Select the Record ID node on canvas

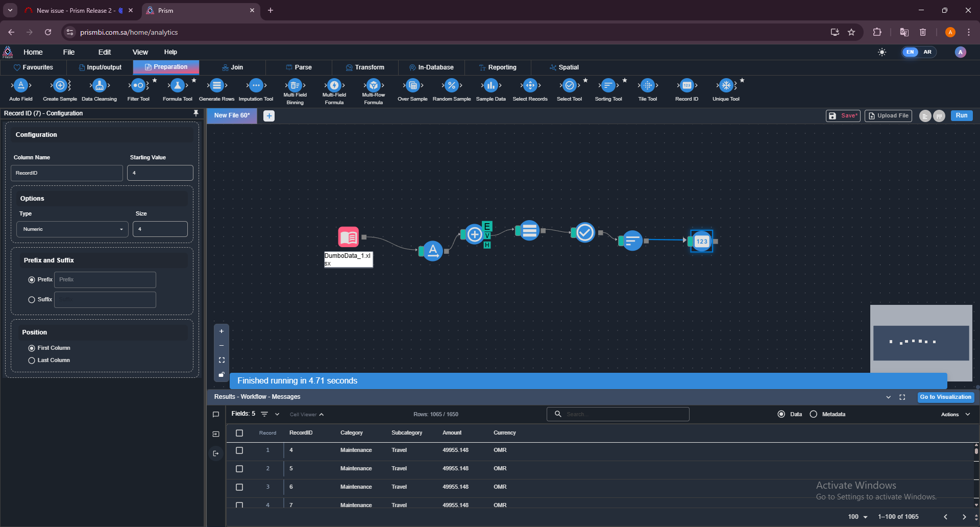pos(702,241)
